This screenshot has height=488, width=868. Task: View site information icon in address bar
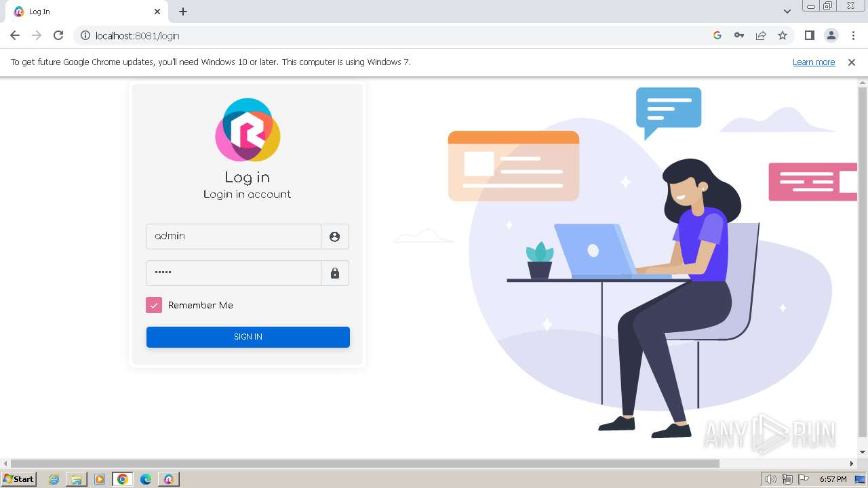[x=85, y=35]
